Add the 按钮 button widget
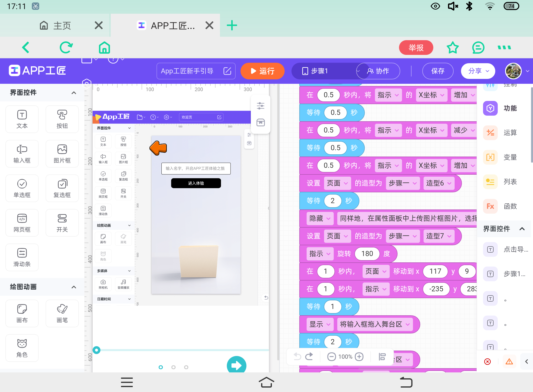 62,119
